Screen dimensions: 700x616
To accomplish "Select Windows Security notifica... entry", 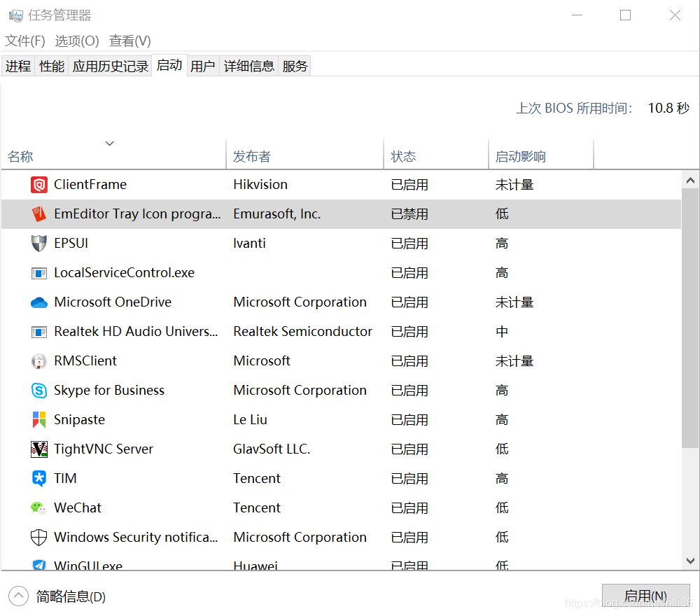I will (136, 537).
